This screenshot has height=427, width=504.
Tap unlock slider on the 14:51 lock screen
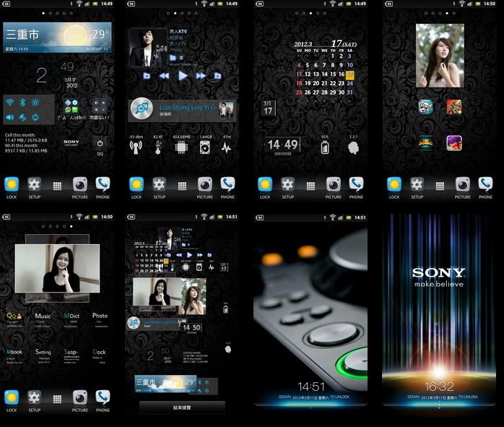coord(310,397)
